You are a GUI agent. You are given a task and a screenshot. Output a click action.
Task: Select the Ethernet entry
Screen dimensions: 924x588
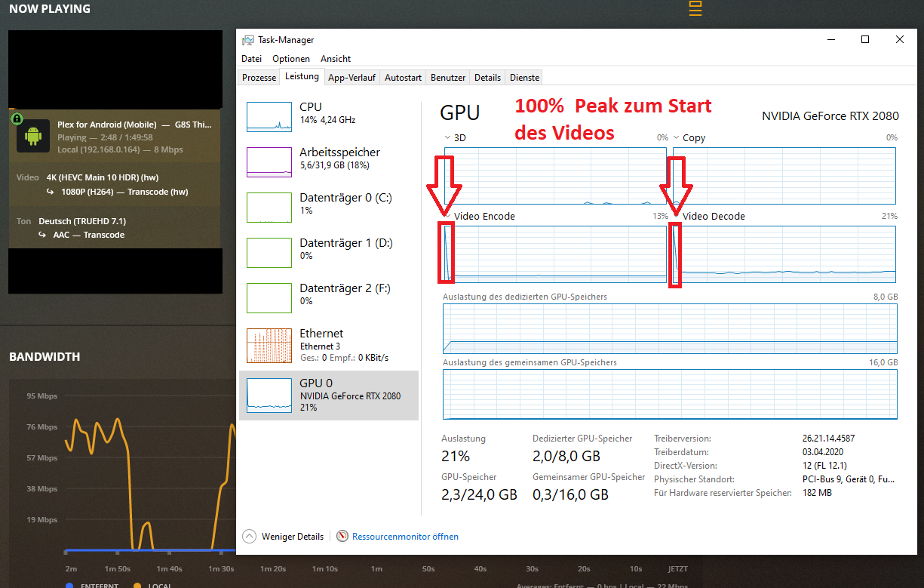pos(329,345)
